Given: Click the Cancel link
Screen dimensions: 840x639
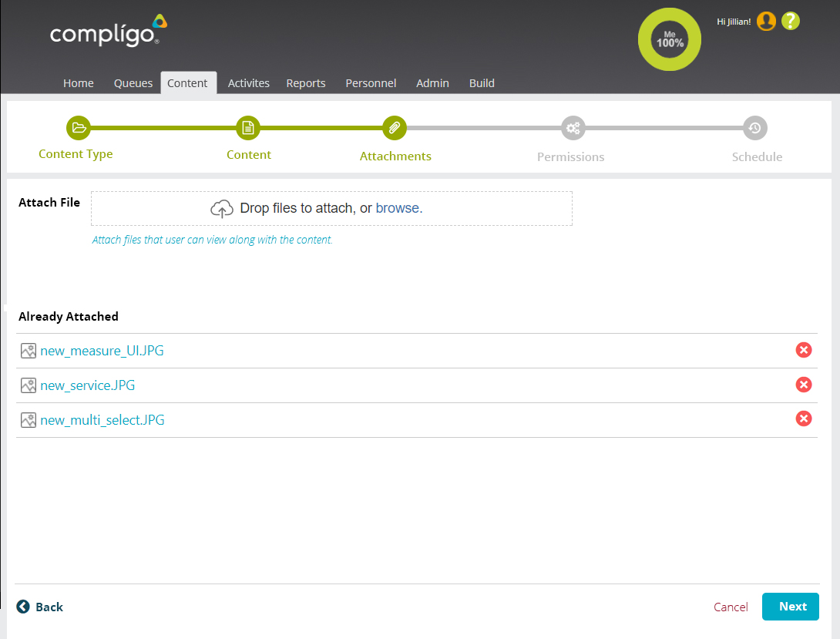Looking at the screenshot, I should coord(731,607).
